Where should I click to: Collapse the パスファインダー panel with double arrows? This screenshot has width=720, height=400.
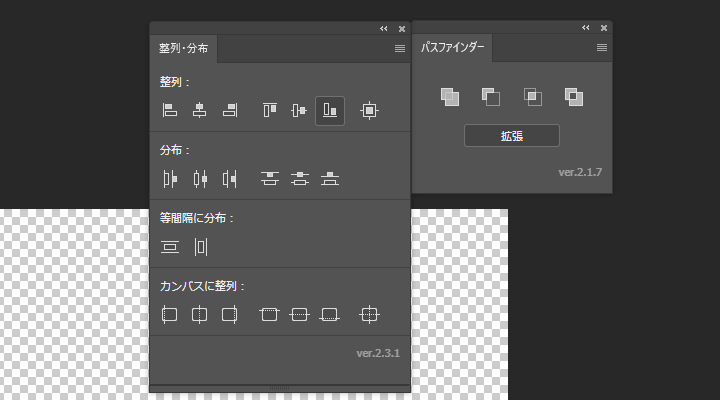(586, 28)
